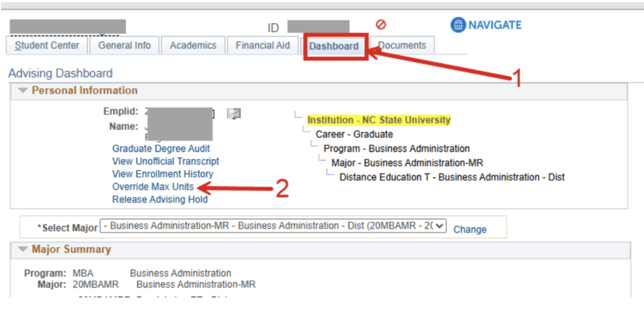Screen dimensions: 644x318
Task: Click the Change link beside Select Major
Action: coord(470,229)
